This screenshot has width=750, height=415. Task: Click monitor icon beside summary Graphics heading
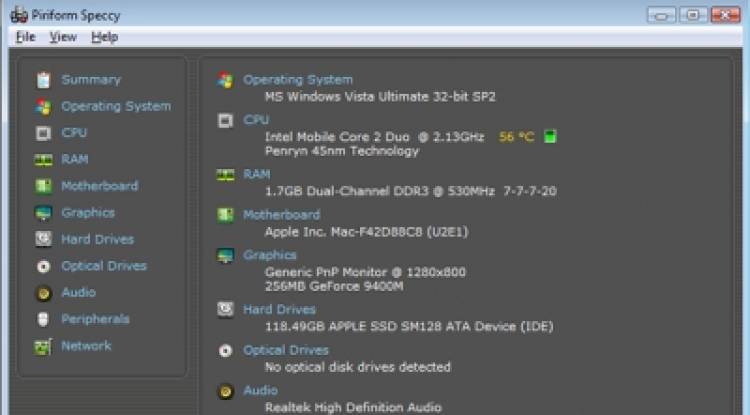225,256
